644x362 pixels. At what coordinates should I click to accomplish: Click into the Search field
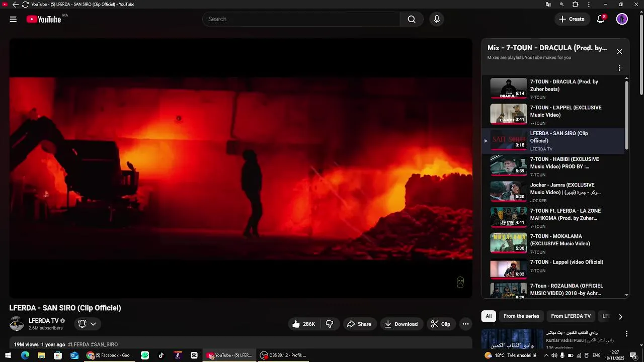(x=302, y=19)
